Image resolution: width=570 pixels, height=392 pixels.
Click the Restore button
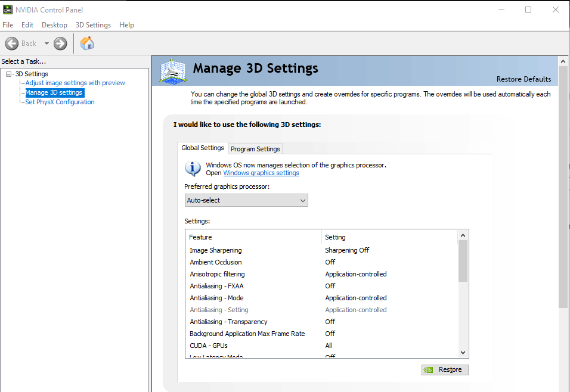click(x=445, y=370)
